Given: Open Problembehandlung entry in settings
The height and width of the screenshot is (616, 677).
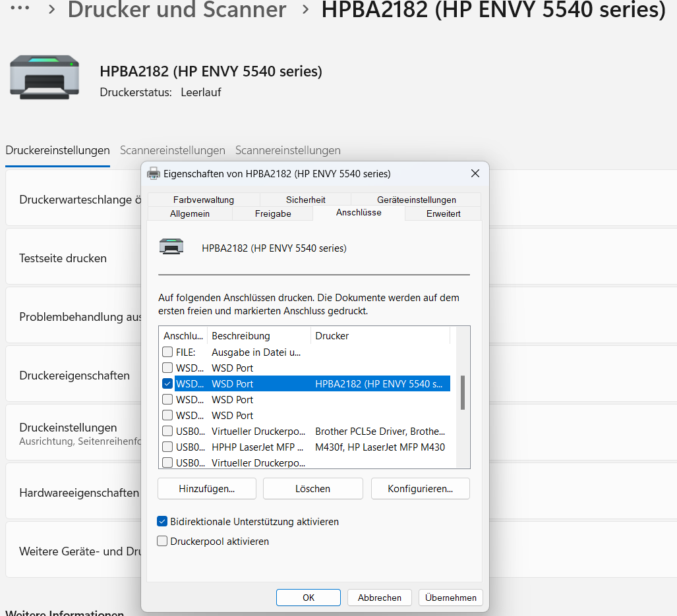Looking at the screenshot, I should pos(73,315).
